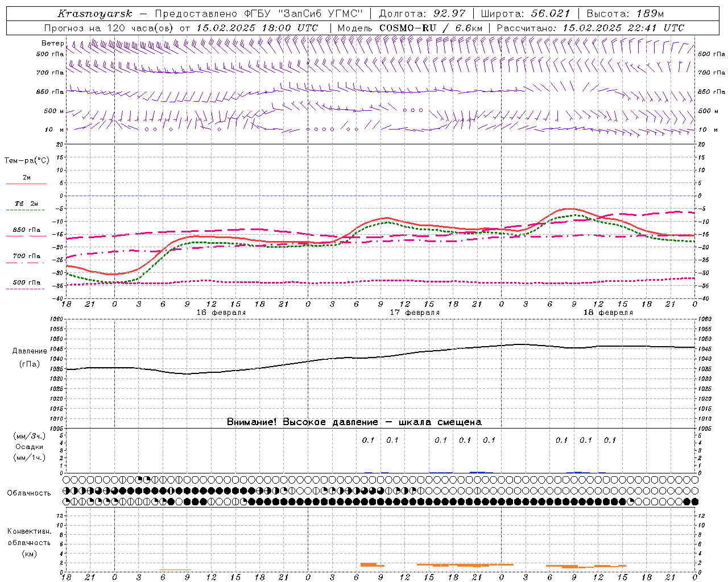The image size is (728, 582).
Task: Click the "(гПа)" unit under Давление
Action: coord(30,364)
